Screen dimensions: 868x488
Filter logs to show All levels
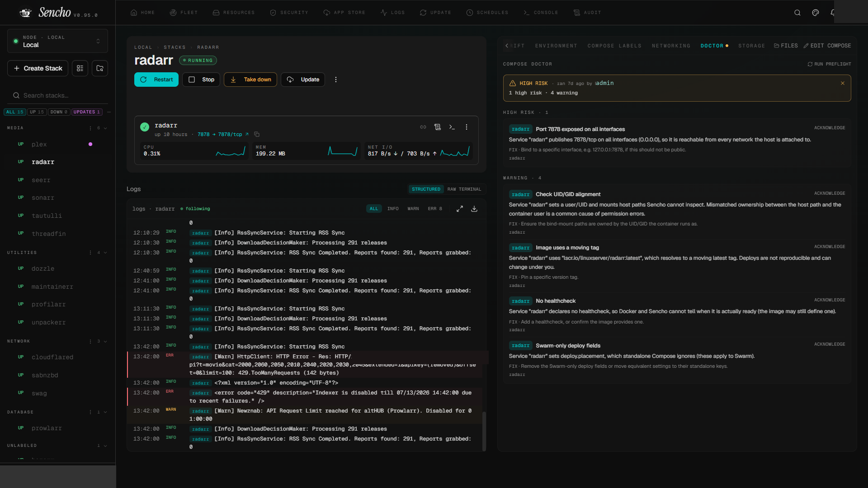tap(374, 209)
